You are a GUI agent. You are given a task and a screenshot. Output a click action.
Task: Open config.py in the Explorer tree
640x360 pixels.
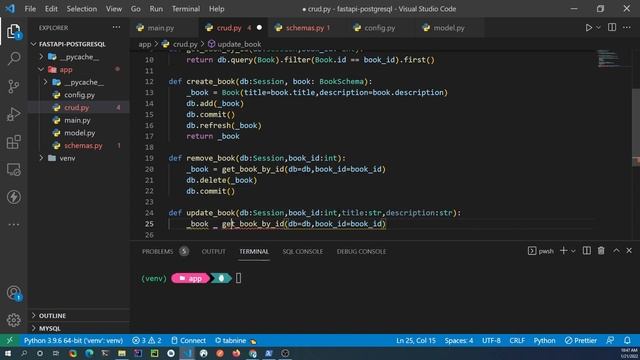tap(79, 95)
